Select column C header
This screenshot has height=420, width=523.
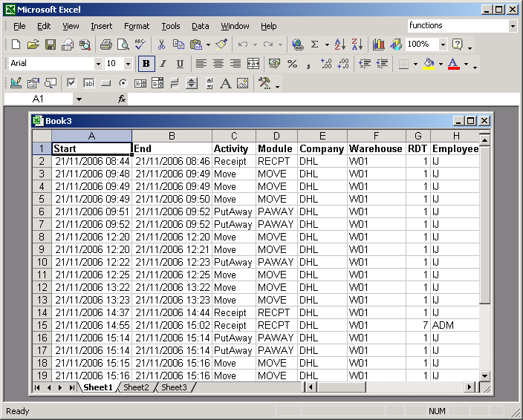coord(234,136)
